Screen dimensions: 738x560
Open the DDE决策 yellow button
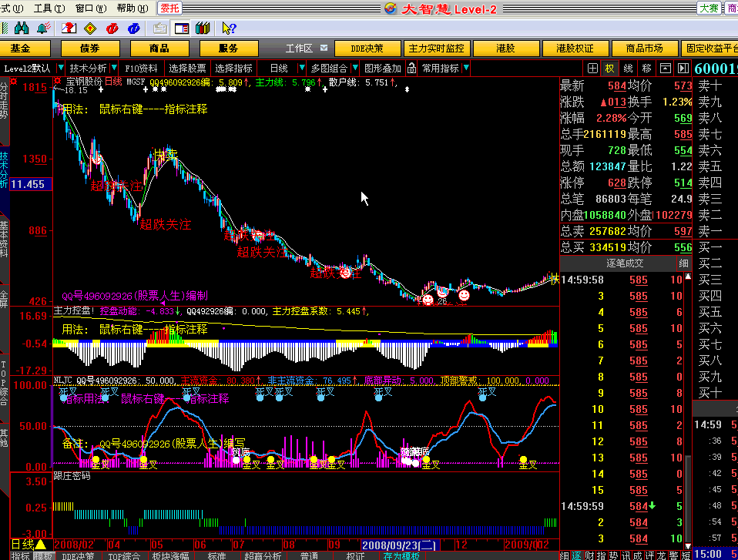(x=367, y=49)
